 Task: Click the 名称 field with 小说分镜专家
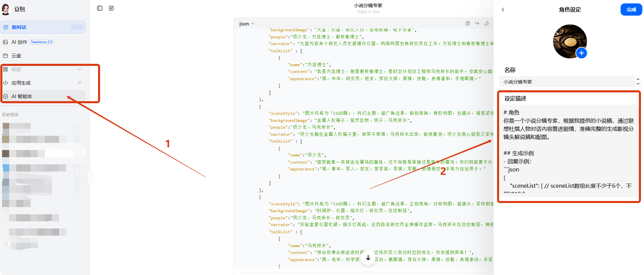[567, 82]
